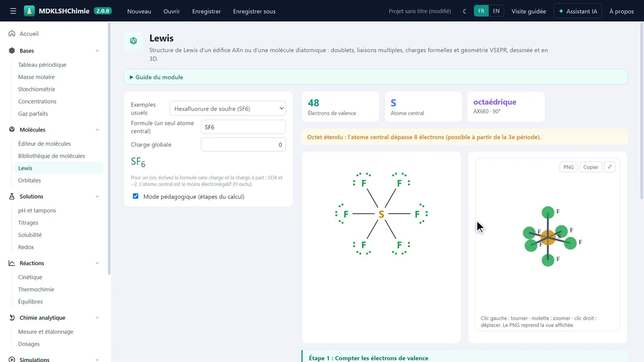Open the Exemples usuels dropdown
The image size is (644, 362).
click(228, 109)
